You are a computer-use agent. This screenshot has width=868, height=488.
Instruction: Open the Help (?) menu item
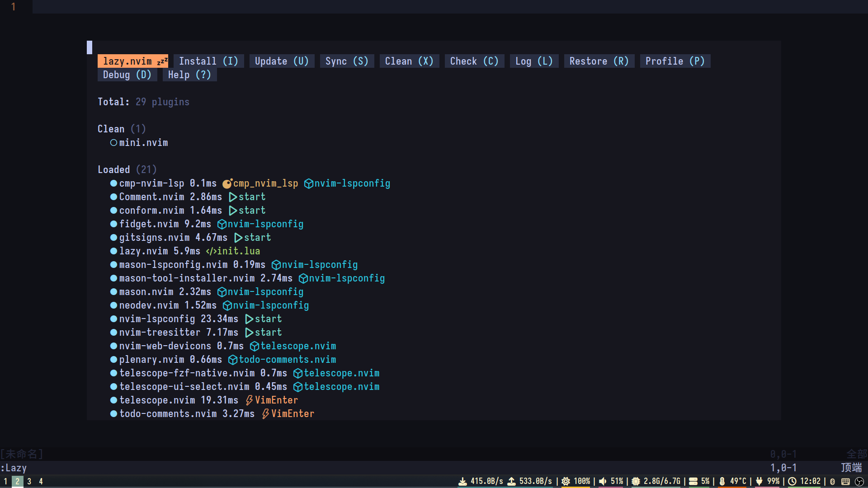tap(189, 75)
